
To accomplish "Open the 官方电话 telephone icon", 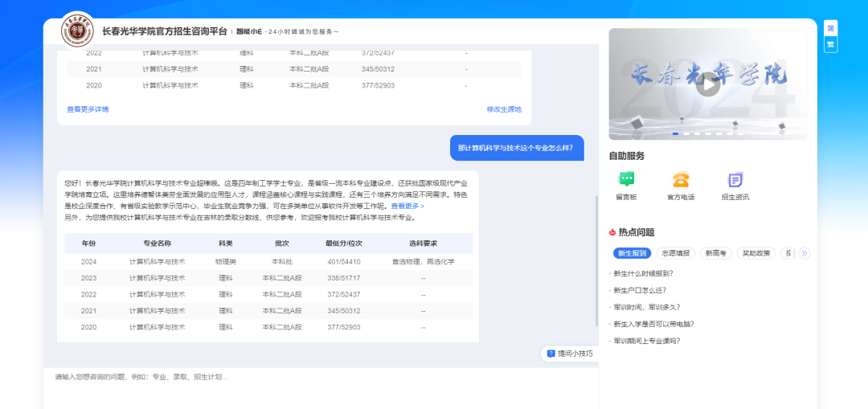I will 681,180.
